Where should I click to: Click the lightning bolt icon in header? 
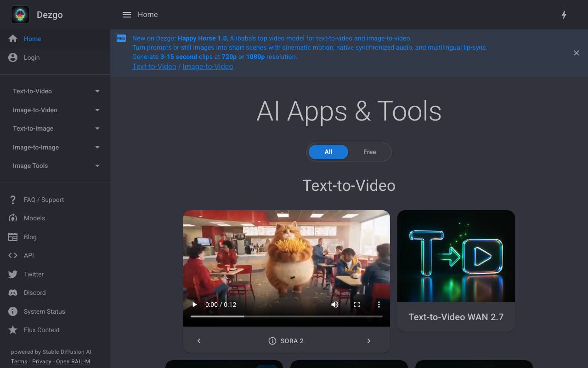click(x=564, y=15)
